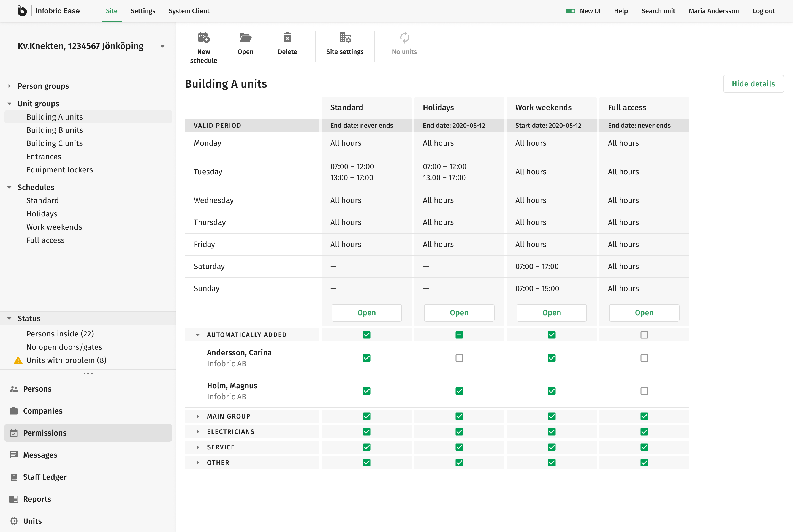Toggle the New UI switch
793x532 pixels.
coord(570,11)
